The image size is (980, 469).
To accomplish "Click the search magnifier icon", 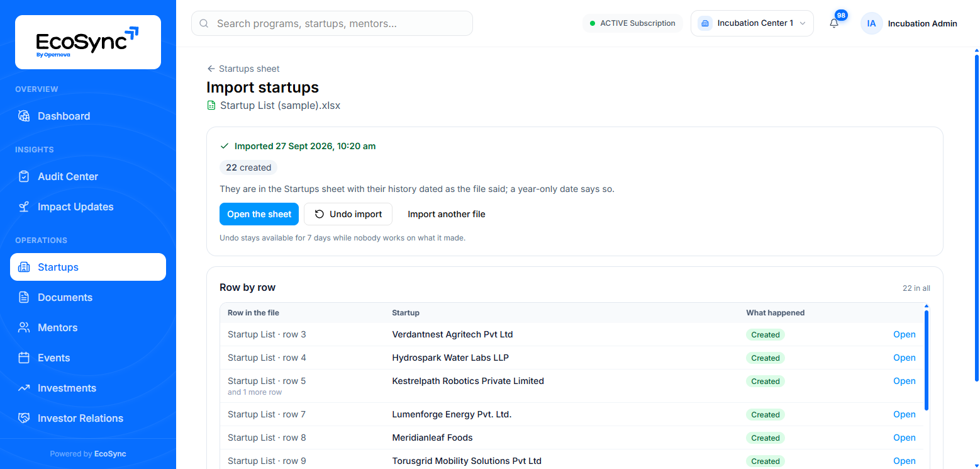I will (x=204, y=23).
